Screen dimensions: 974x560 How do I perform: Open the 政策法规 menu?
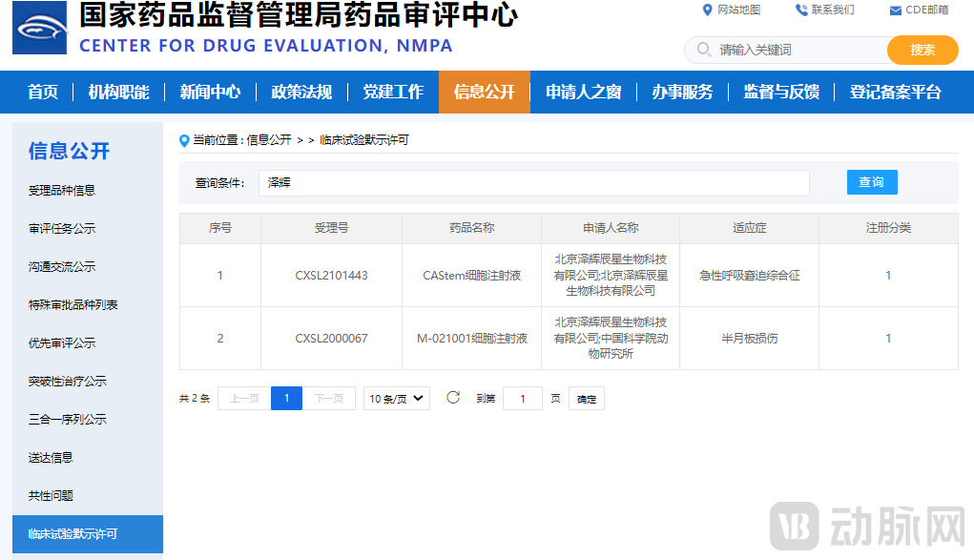pyautogui.click(x=303, y=93)
